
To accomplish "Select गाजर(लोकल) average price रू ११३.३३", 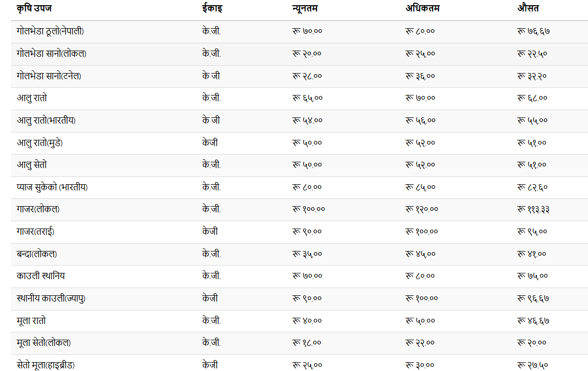I will coord(533,209).
